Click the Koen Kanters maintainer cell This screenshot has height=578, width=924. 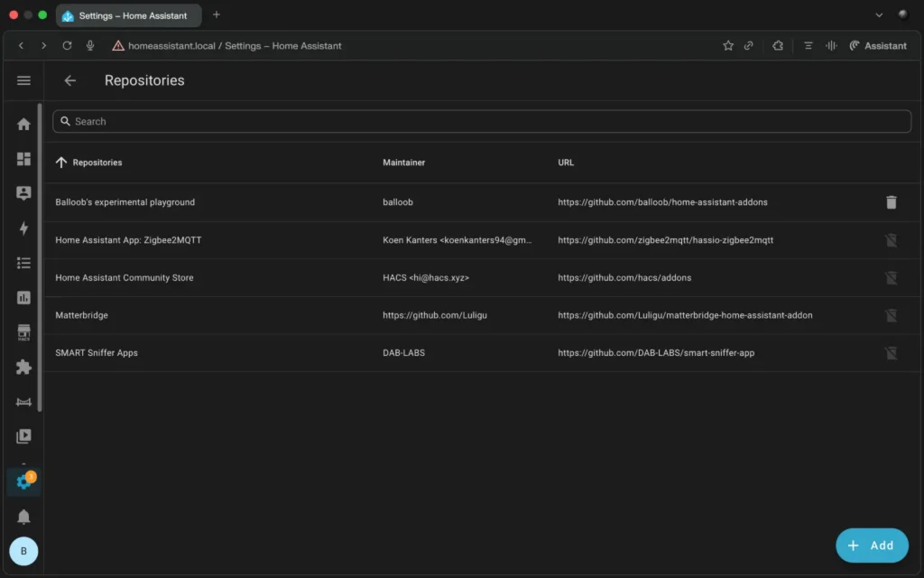coord(457,240)
